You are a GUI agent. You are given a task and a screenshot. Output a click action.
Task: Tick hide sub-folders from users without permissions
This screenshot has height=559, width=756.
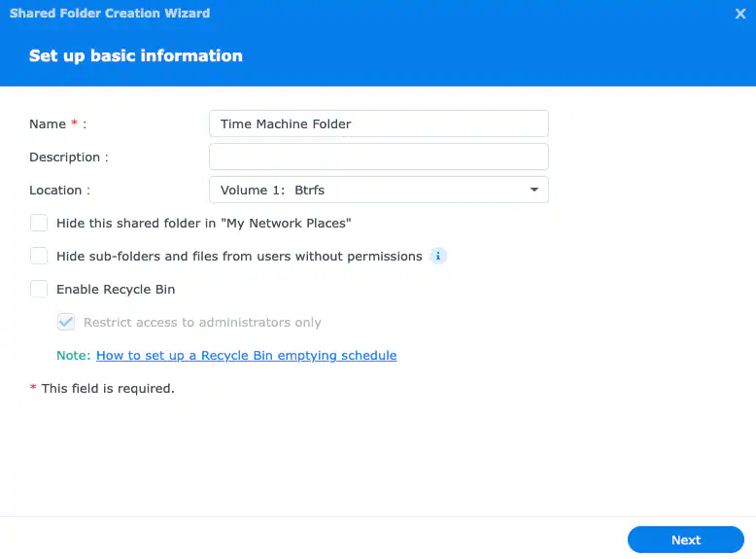[x=39, y=256]
